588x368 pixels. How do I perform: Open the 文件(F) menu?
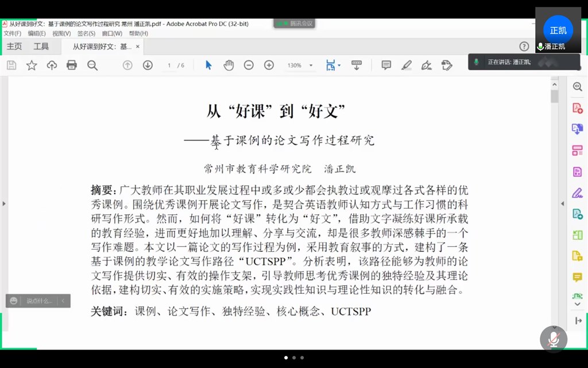12,33
